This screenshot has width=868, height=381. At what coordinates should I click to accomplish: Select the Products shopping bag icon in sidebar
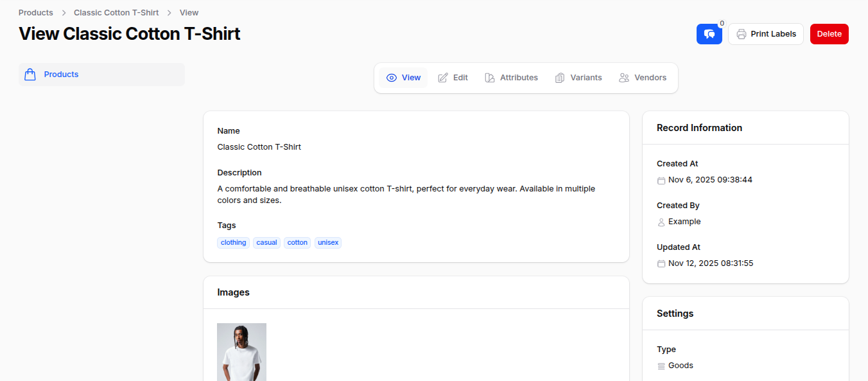click(x=30, y=74)
